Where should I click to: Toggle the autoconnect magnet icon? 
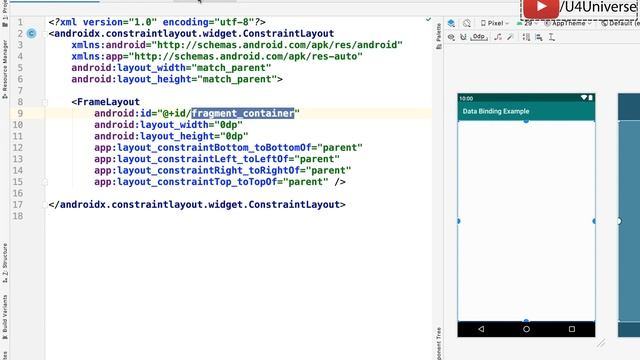(x=463, y=37)
